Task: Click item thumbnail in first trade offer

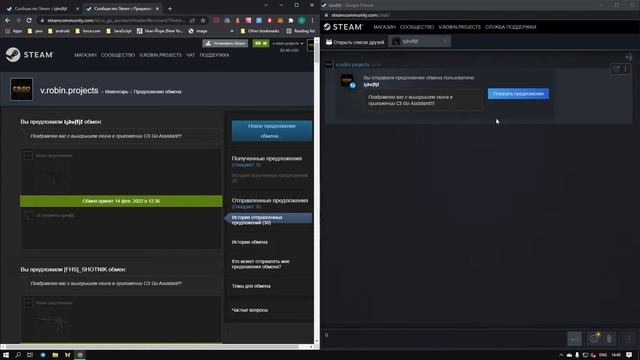Action: [53, 177]
